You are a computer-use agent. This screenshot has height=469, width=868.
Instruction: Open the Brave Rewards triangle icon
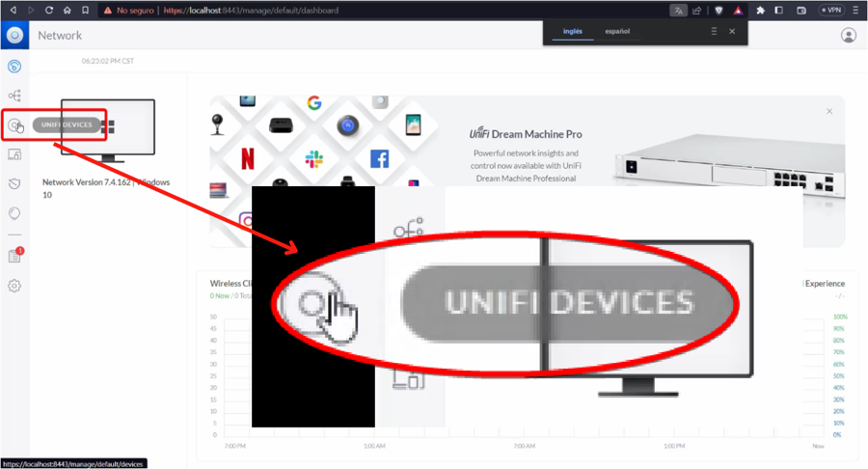pos(738,11)
